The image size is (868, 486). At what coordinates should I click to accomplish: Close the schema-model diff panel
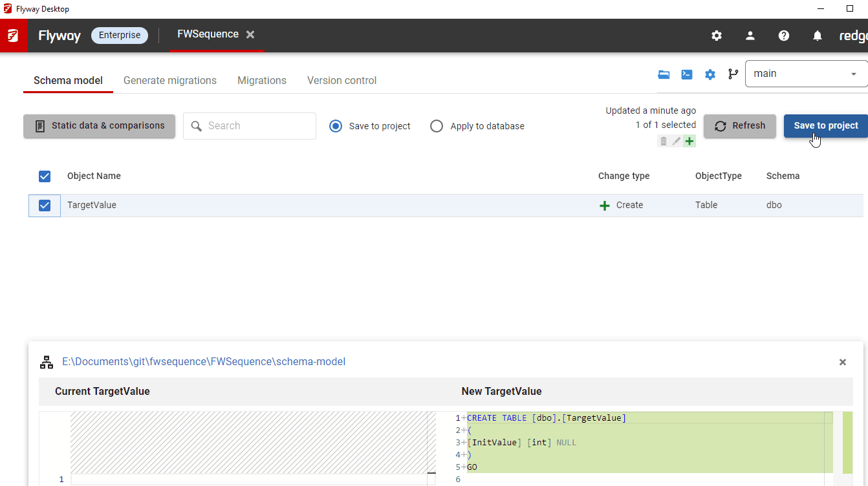pyautogui.click(x=843, y=362)
